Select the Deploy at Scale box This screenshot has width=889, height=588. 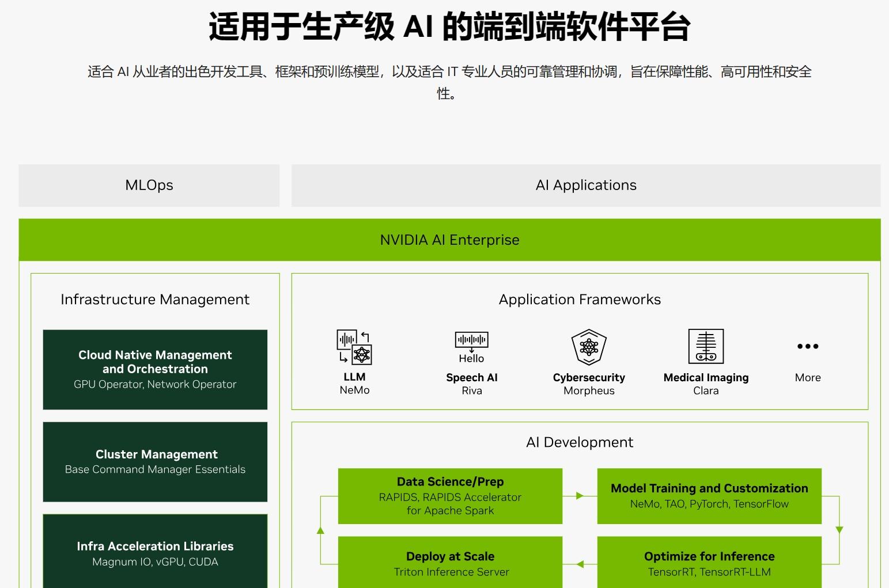450,563
